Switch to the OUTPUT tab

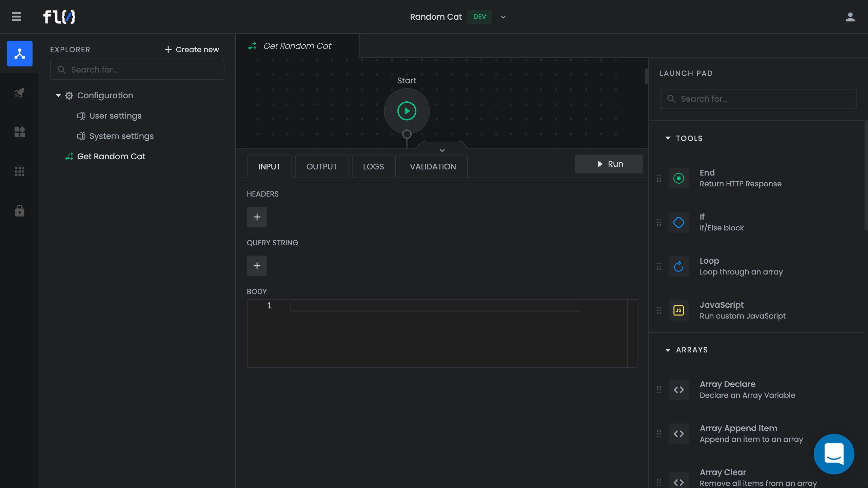321,167
